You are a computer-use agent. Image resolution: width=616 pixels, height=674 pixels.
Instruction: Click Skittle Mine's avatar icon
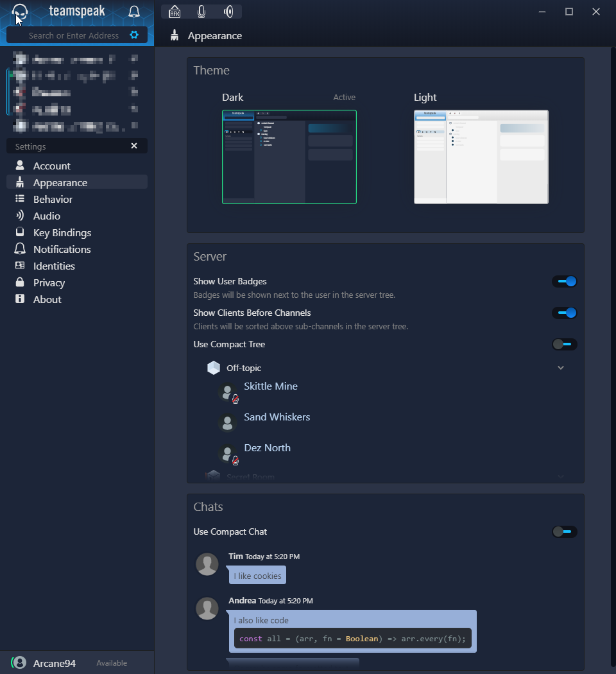click(227, 392)
